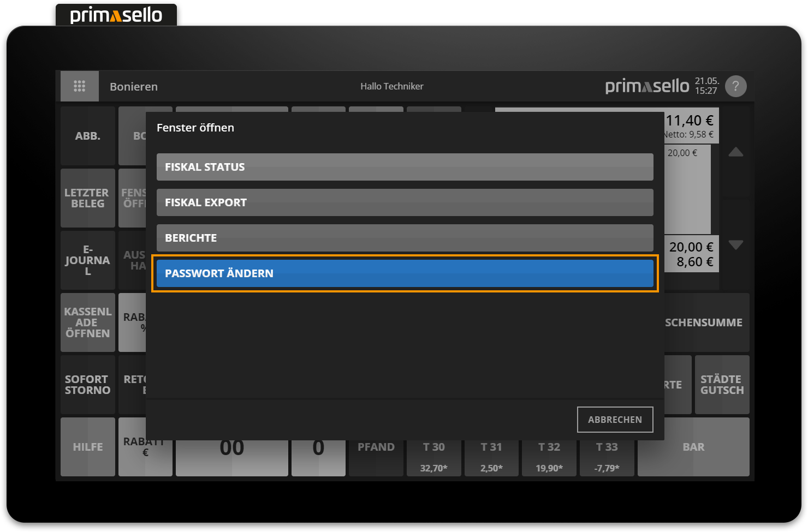Open BERICHTE from the window list

coord(405,238)
